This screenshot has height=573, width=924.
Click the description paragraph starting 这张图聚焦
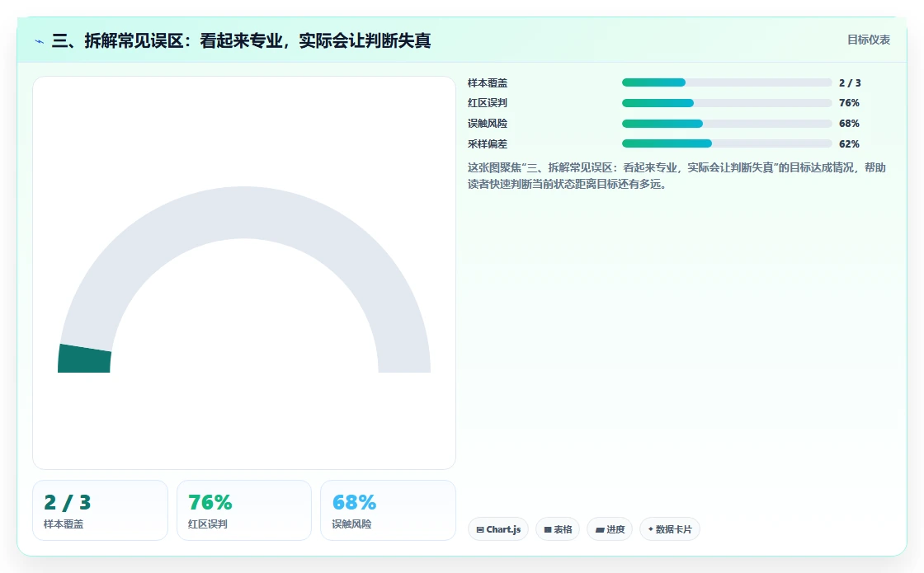(x=676, y=176)
